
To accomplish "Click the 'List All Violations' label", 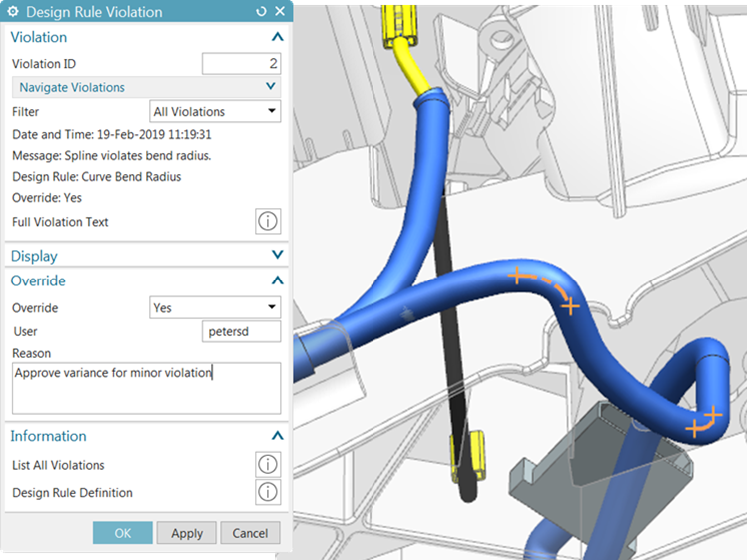I will pos(58,465).
